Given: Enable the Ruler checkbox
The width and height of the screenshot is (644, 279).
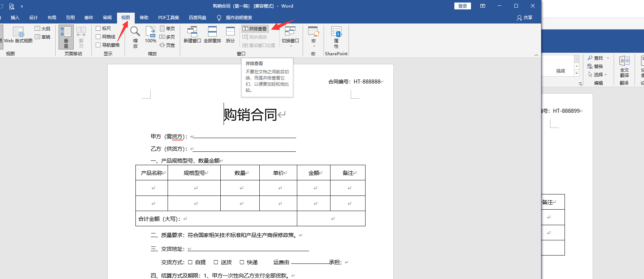Looking at the screenshot, I should point(98,28).
